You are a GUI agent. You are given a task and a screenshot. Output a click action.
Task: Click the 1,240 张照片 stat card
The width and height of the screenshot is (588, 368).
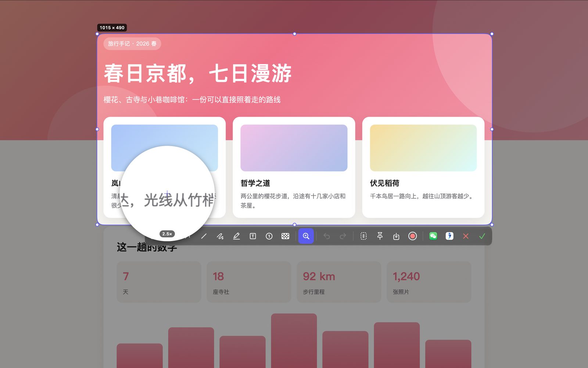pyautogui.click(x=429, y=282)
